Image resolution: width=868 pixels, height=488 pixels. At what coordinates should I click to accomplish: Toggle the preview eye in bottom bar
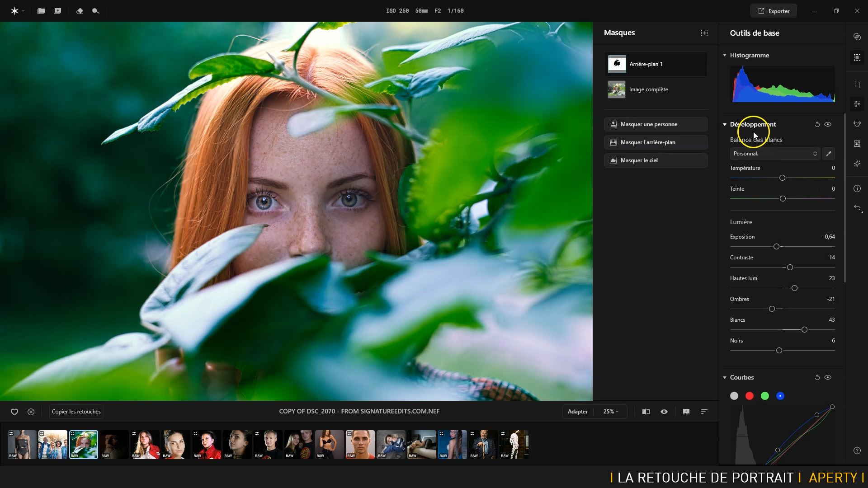pos(664,412)
